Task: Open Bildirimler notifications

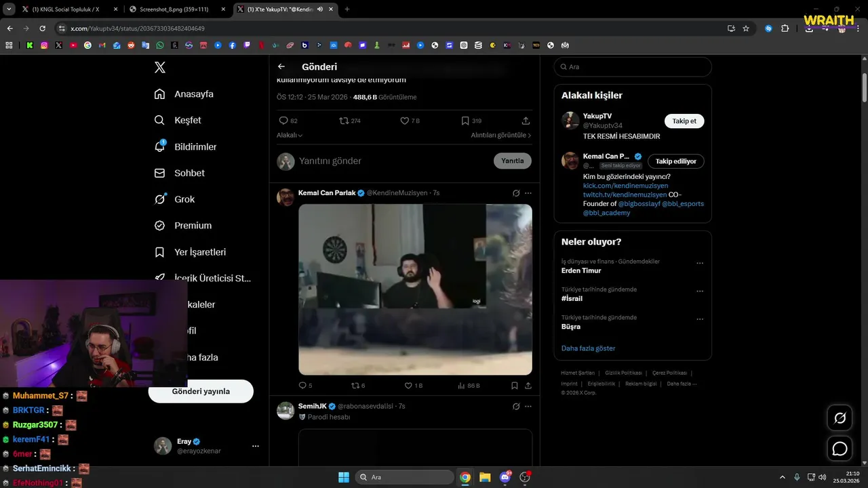Action: point(185,146)
